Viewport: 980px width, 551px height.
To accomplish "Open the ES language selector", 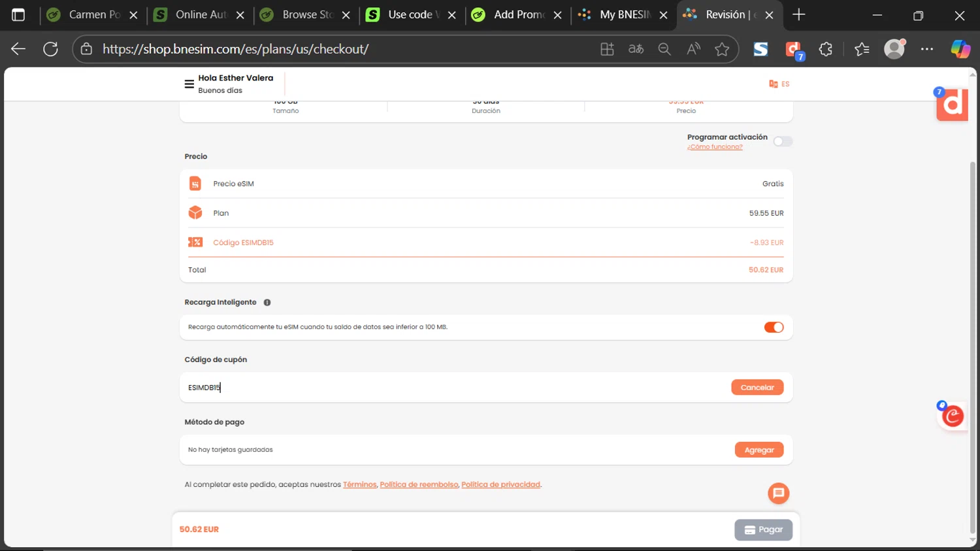I will pyautogui.click(x=779, y=84).
